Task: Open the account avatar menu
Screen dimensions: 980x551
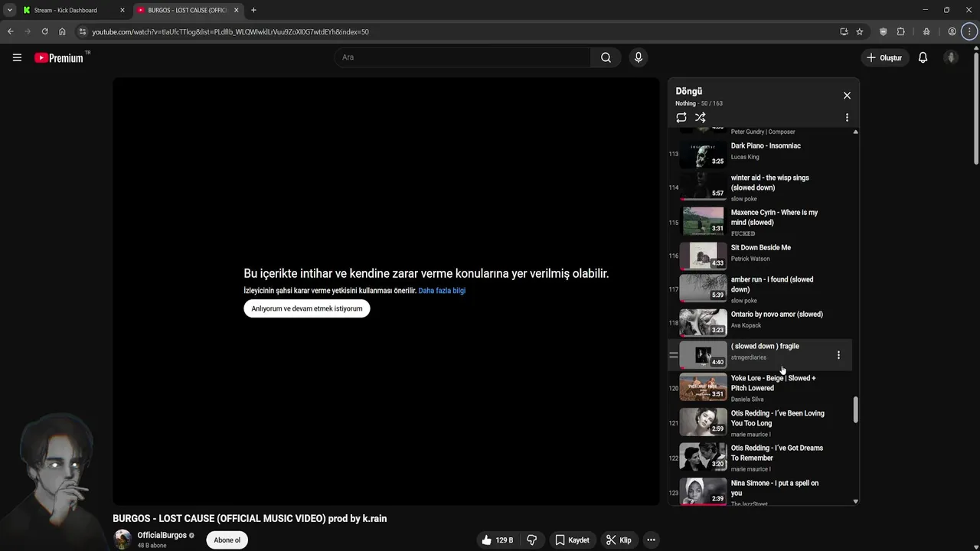Action: click(x=951, y=57)
